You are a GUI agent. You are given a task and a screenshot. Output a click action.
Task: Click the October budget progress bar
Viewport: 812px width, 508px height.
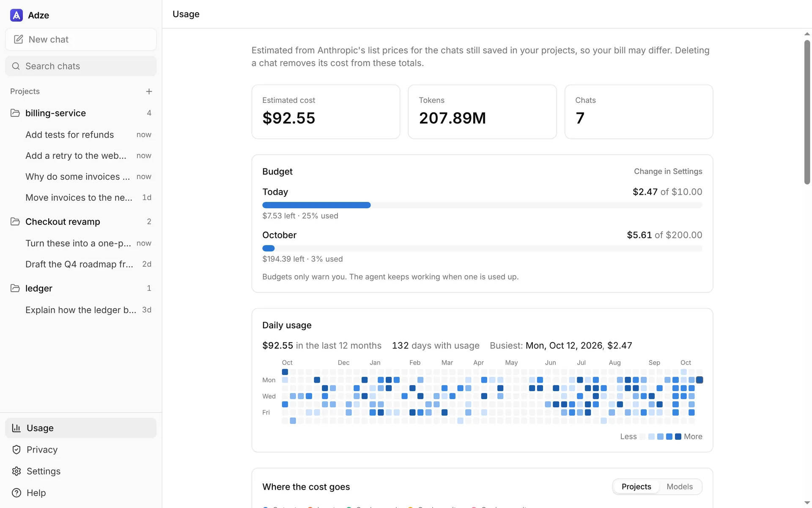point(482,248)
